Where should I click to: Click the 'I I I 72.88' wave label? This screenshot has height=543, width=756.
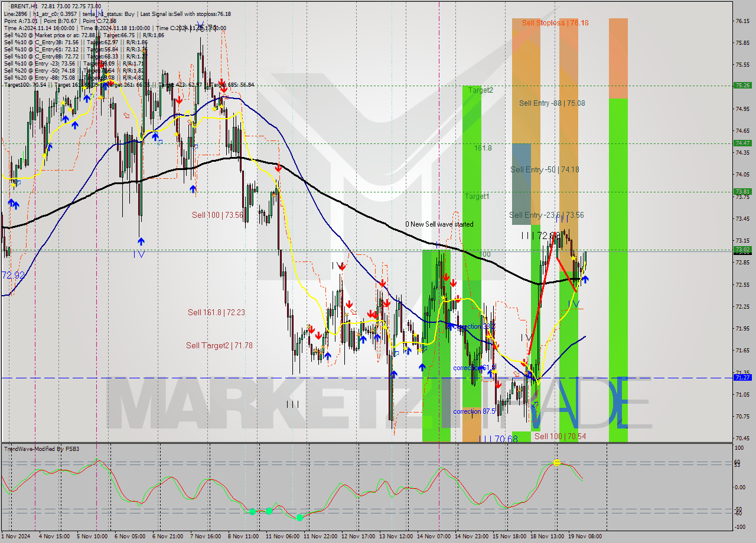point(540,235)
